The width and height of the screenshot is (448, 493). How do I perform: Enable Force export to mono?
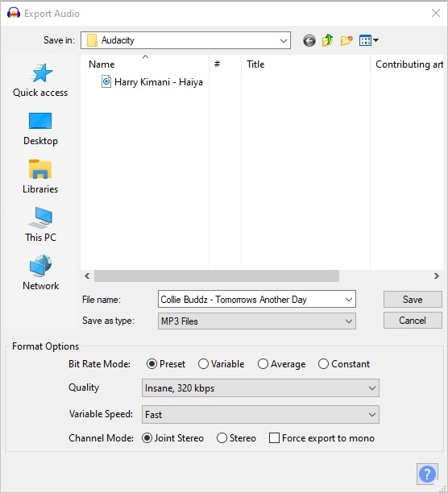pyautogui.click(x=322, y=438)
